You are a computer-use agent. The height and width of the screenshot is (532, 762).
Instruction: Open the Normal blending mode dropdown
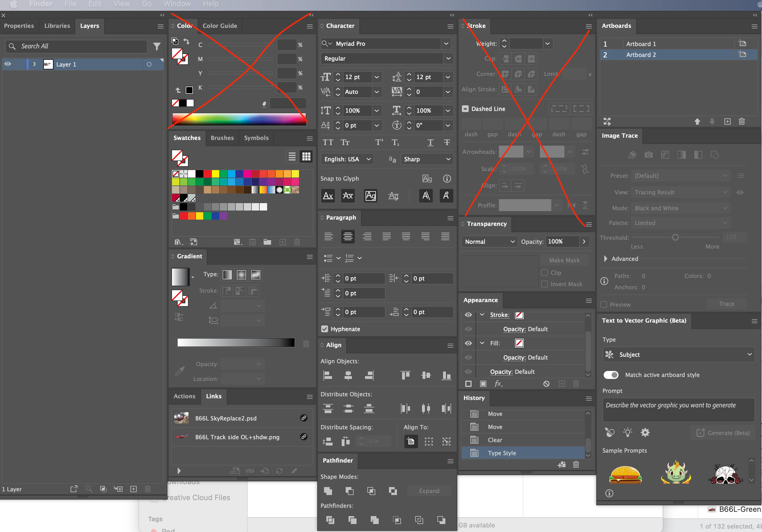tap(489, 242)
